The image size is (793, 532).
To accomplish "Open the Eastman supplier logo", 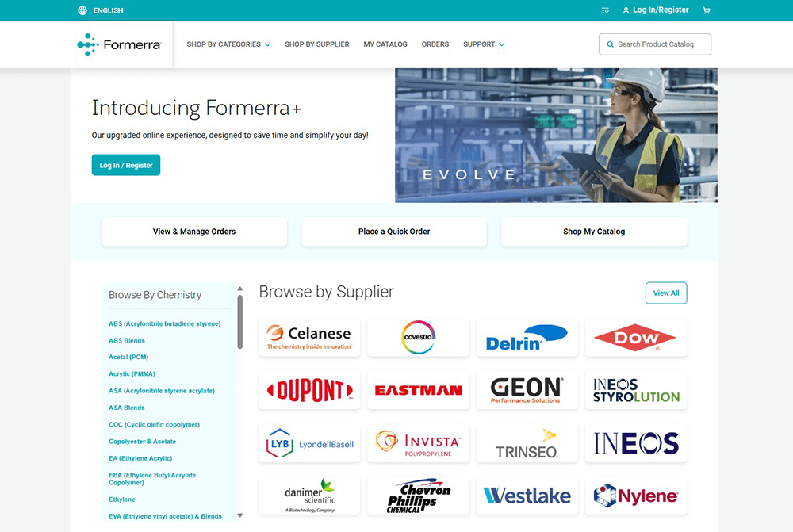I will pos(418,390).
